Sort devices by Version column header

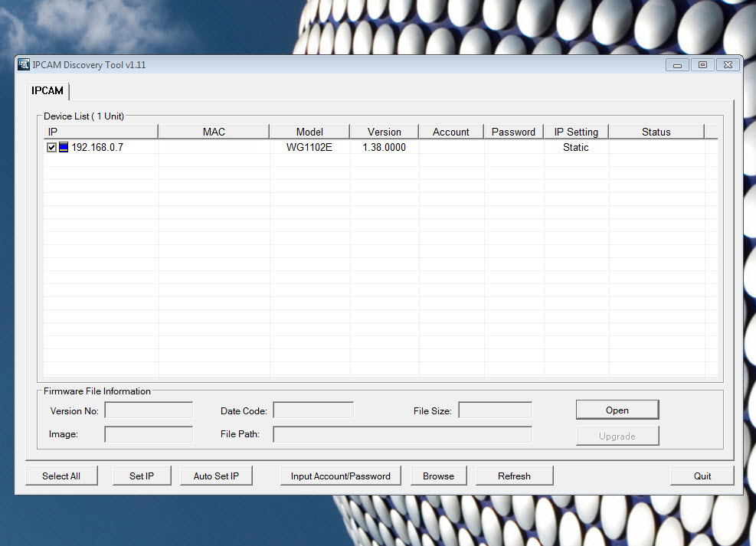(x=385, y=132)
